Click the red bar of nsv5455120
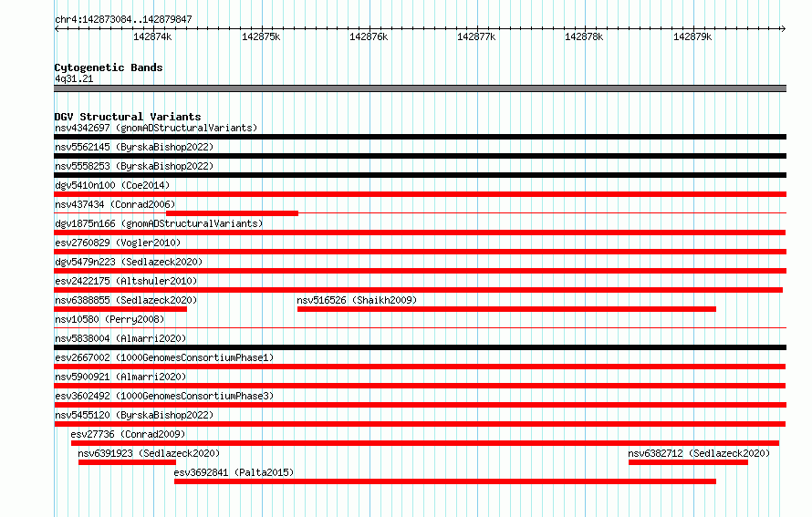The width and height of the screenshot is (812, 517). pyautogui.click(x=420, y=424)
